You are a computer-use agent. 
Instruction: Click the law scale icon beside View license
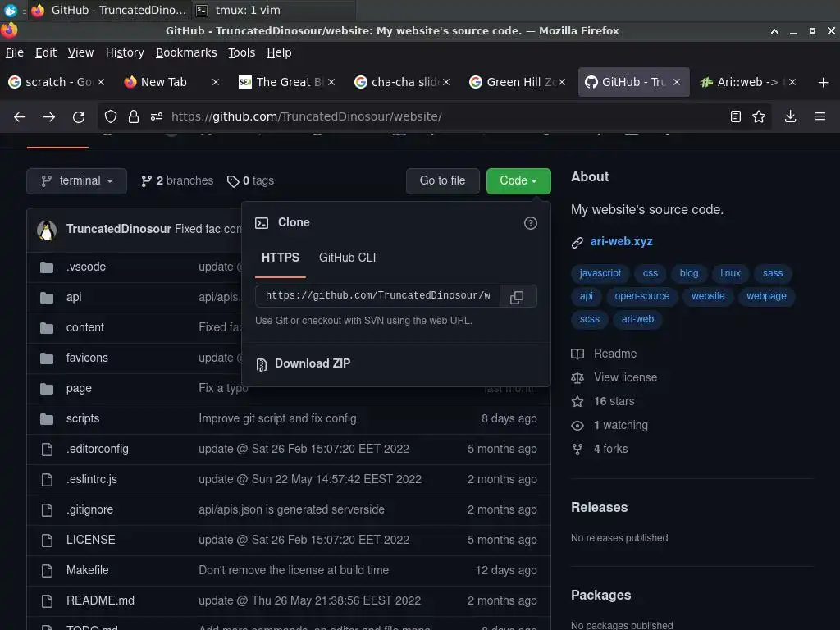tap(577, 377)
